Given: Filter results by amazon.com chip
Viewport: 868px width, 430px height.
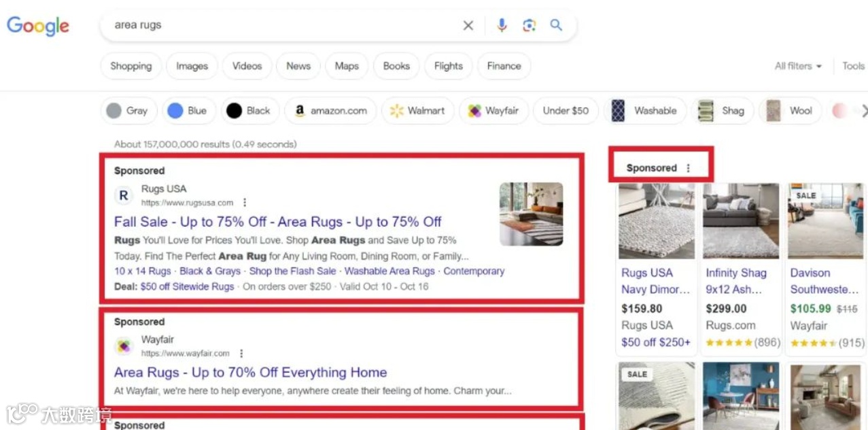Looking at the screenshot, I should (x=330, y=111).
